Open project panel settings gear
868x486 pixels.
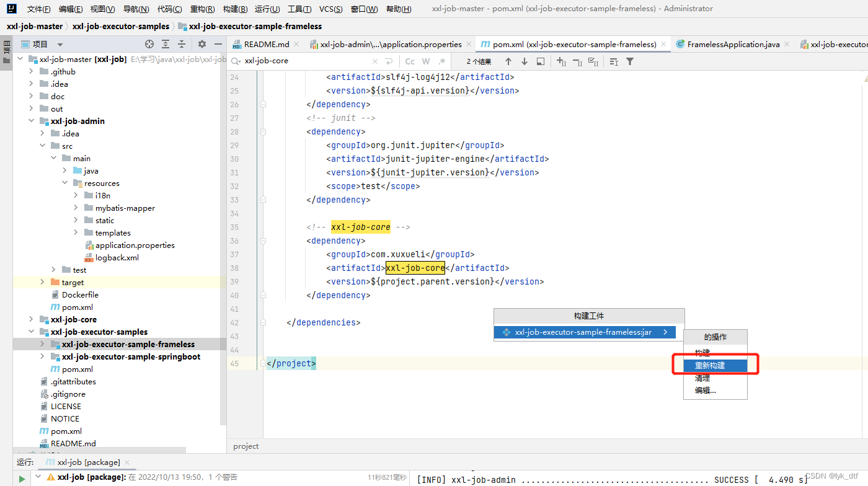[202, 44]
